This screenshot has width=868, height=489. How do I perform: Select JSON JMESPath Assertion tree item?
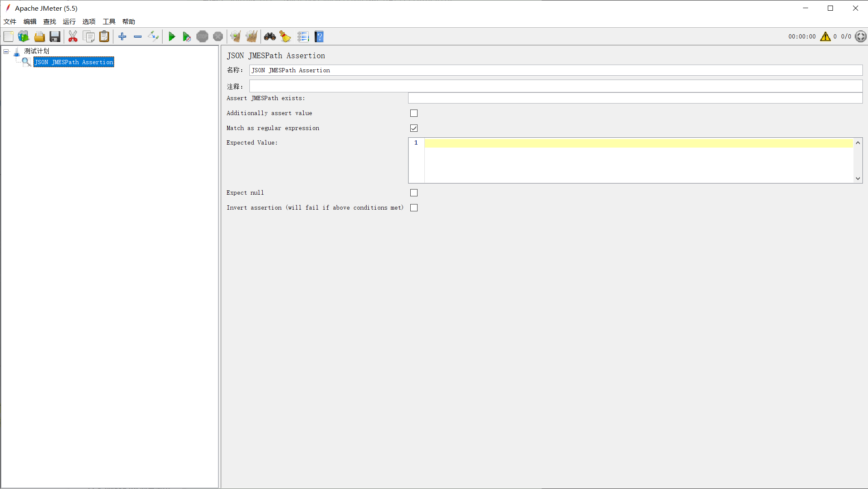tap(74, 62)
